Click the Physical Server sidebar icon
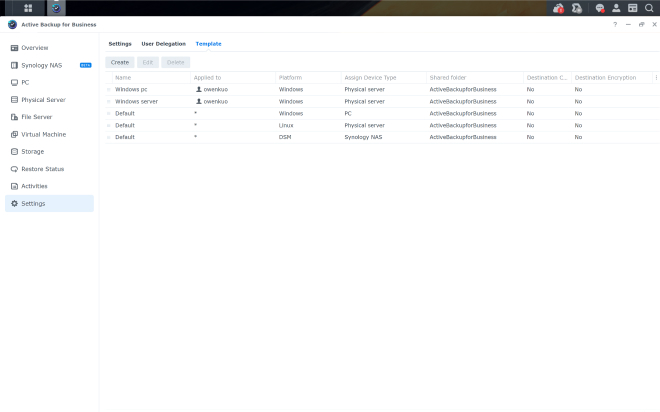 point(14,100)
